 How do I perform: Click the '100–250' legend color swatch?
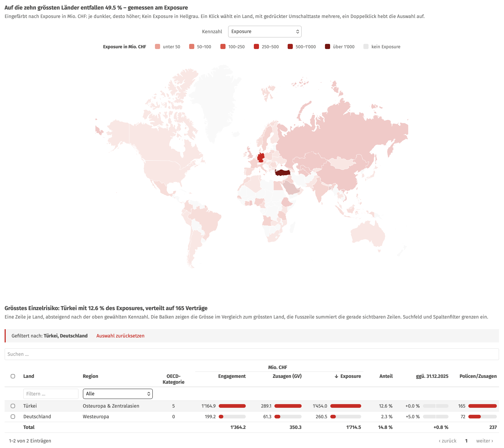click(223, 47)
